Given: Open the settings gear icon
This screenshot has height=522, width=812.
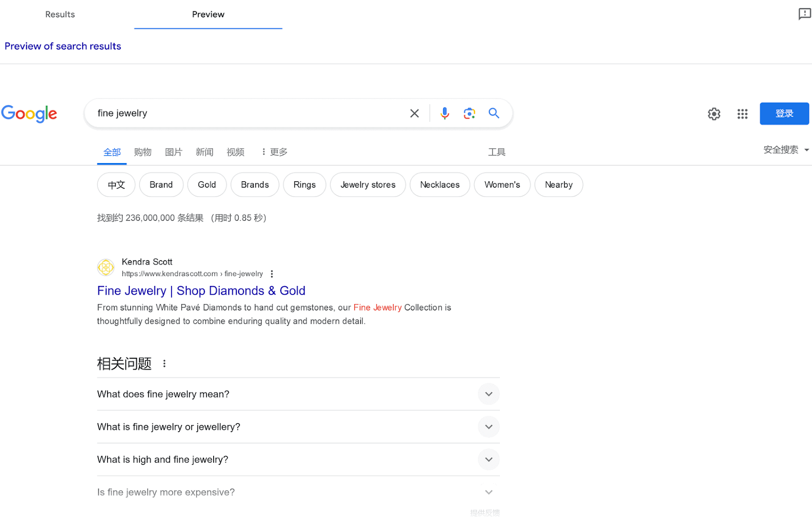Looking at the screenshot, I should click(x=714, y=114).
